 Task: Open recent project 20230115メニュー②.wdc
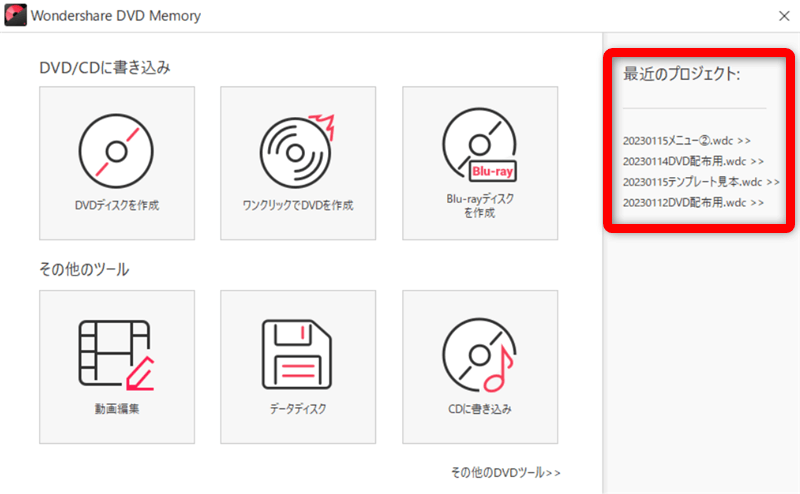coord(687,141)
